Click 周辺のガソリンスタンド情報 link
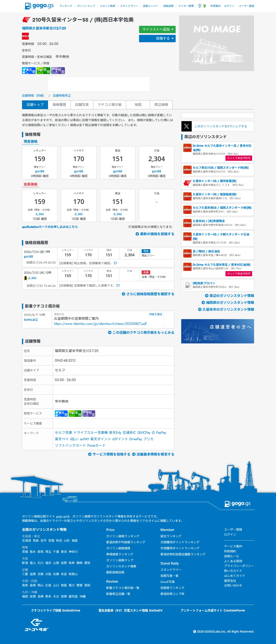Image resolution: width=276 pixels, height=644 pixels. point(230,296)
